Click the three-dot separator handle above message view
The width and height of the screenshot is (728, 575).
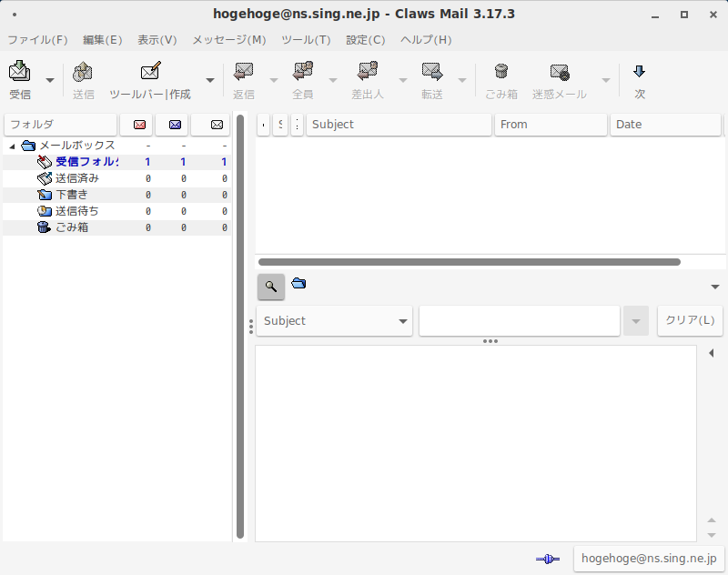point(490,341)
